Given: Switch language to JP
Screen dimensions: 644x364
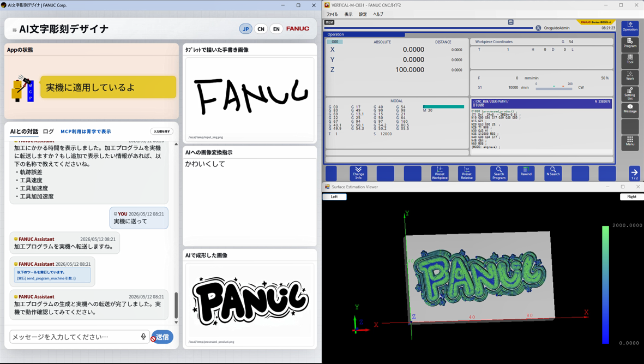Looking at the screenshot, I should pyautogui.click(x=245, y=29).
